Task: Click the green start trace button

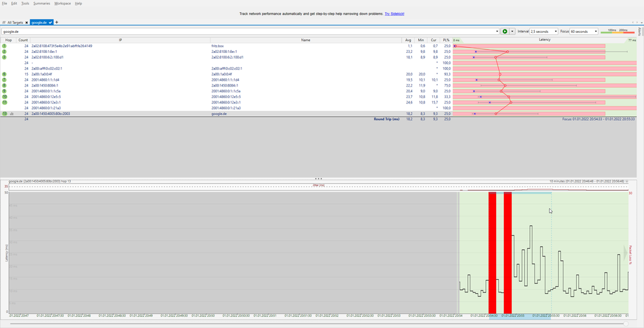Action: (x=505, y=31)
